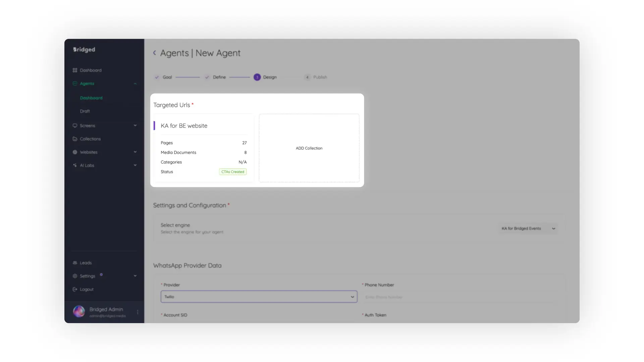Click the ADD Collection button
The width and height of the screenshot is (644, 362).
coord(309,148)
